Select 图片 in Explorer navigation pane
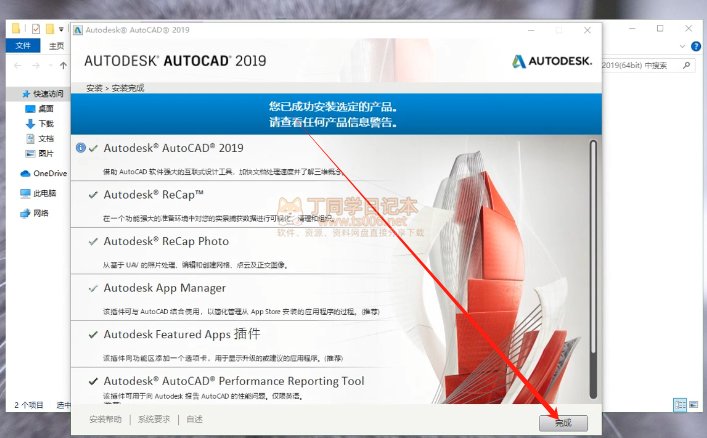The width and height of the screenshot is (707, 438). coord(39,153)
